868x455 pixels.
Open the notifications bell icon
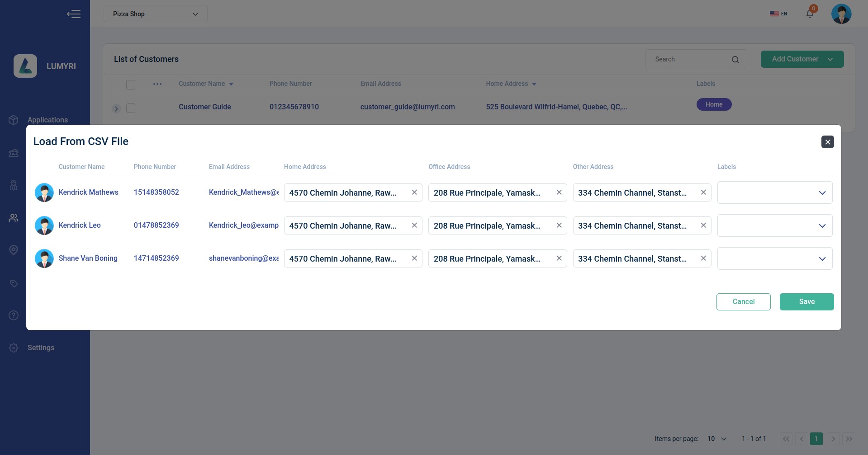(x=810, y=14)
